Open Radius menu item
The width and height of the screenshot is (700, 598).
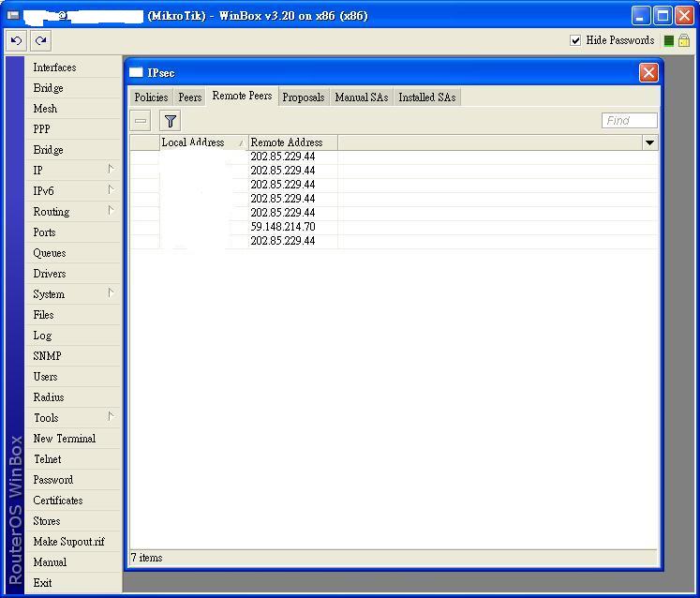pos(73,397)
